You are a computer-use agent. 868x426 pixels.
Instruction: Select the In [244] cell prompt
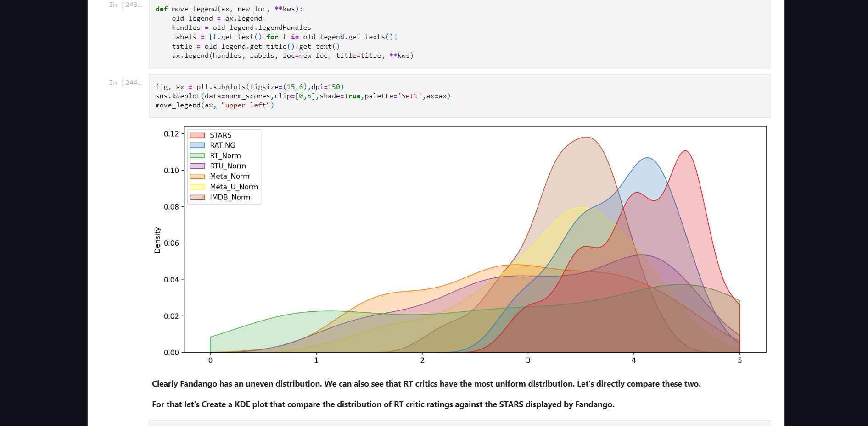(125, 83)
